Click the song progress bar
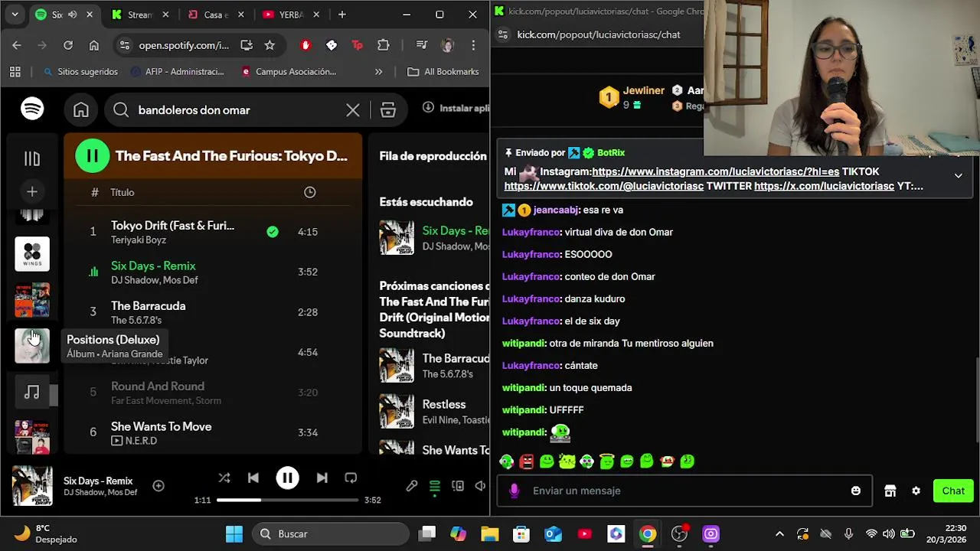 click(x=287, y=500)
